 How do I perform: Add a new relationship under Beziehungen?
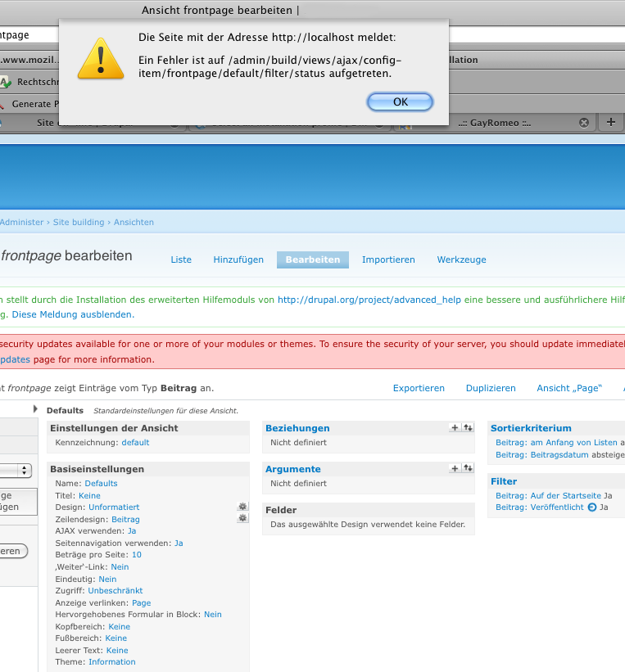(455, 427)
